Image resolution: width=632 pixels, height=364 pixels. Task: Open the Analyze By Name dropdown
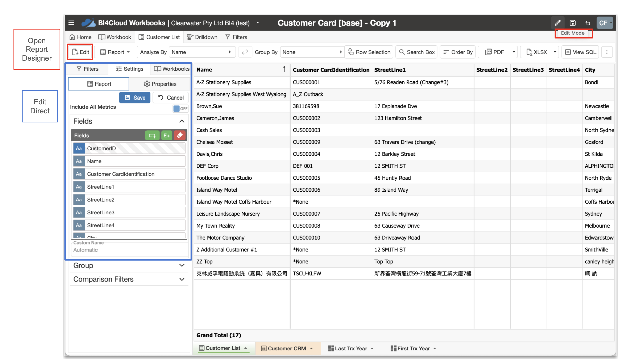point(202,52)
